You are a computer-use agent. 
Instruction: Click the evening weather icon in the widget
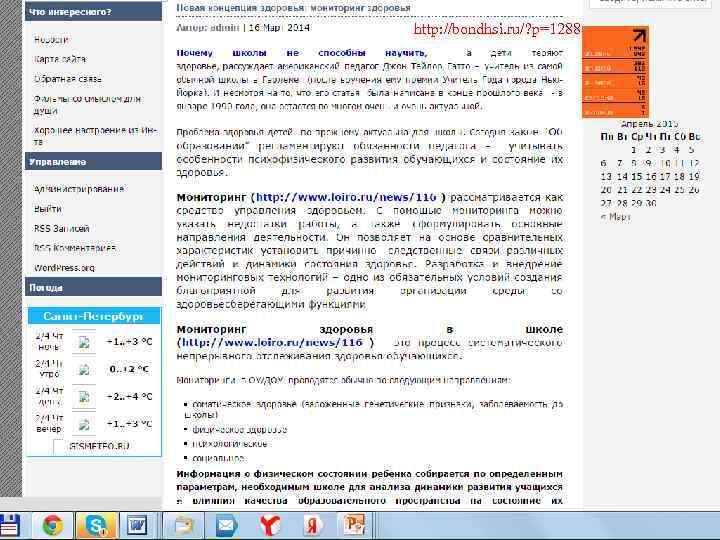[x=84, y=425]
